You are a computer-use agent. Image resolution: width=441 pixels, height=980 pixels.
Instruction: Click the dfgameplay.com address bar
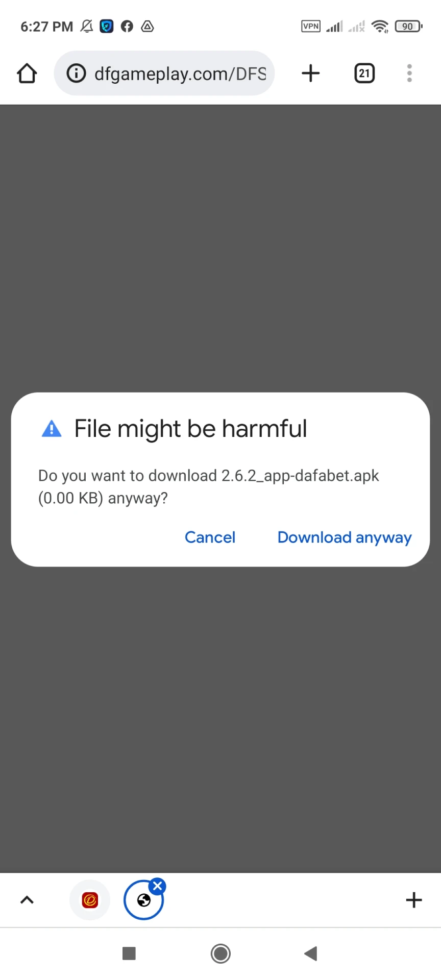coord(164,73)
